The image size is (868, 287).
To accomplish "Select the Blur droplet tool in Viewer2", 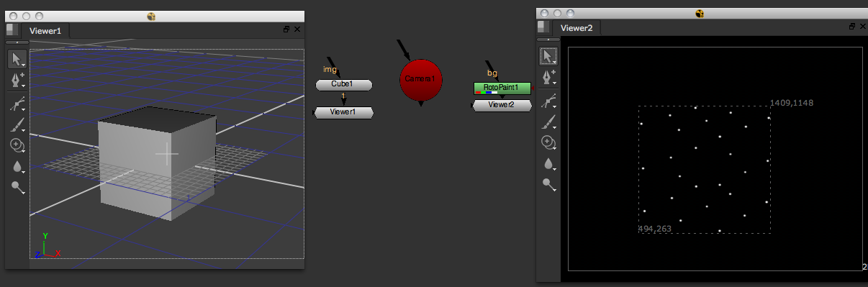I will [x=548, y=163].
